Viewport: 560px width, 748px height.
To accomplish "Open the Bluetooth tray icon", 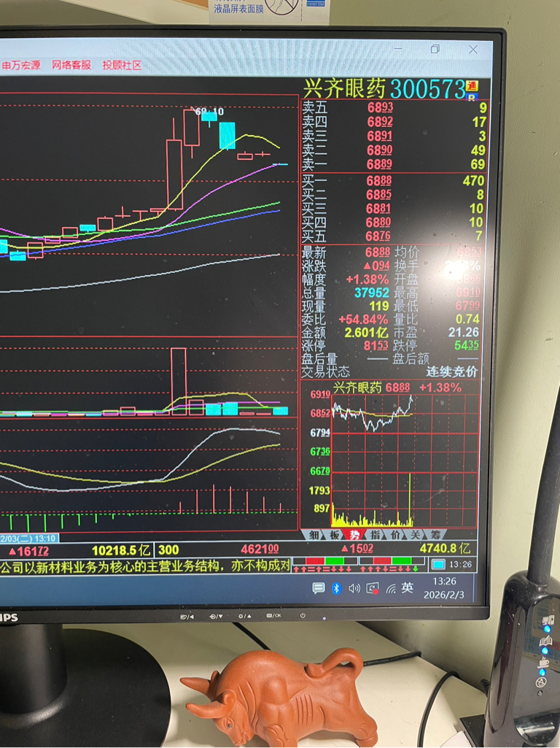I will pyautogui.click(x=336, y=588).
